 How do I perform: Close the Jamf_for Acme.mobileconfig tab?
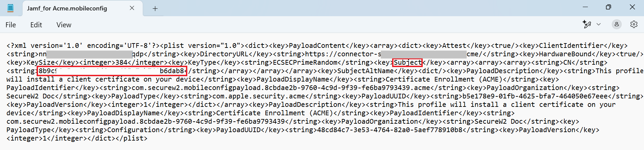pos(132,8)
